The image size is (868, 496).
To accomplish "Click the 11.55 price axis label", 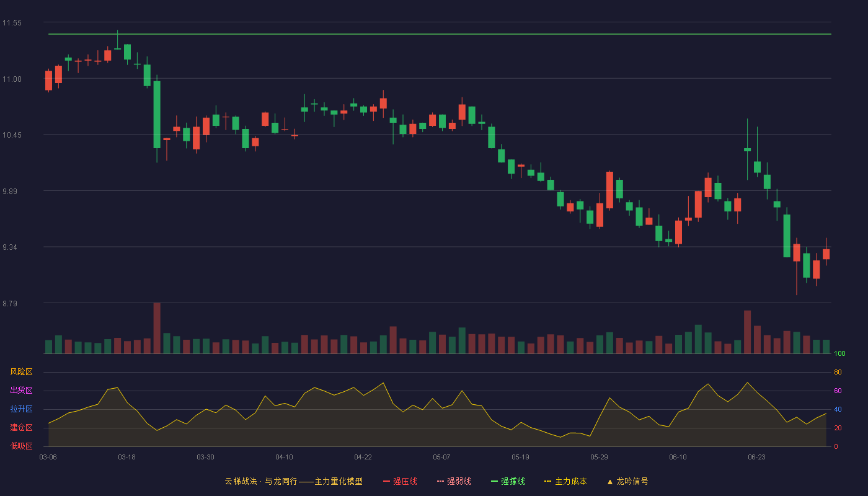I will point(12,23).
